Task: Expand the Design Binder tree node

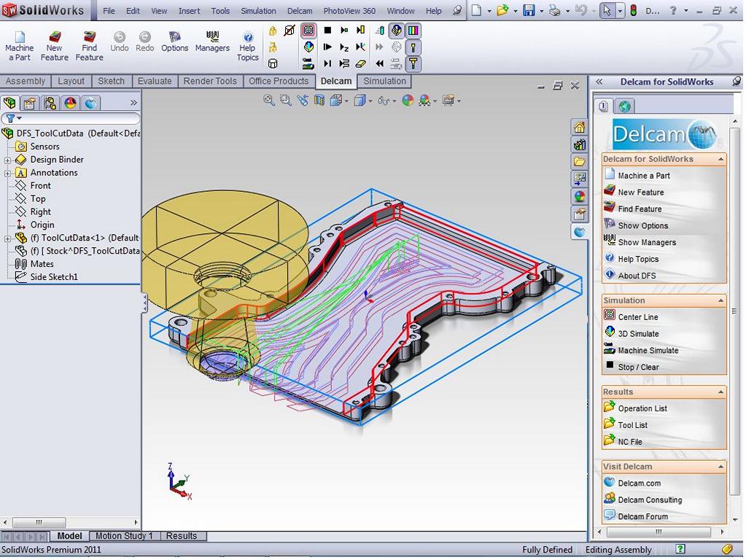Action: pos(7,160)
